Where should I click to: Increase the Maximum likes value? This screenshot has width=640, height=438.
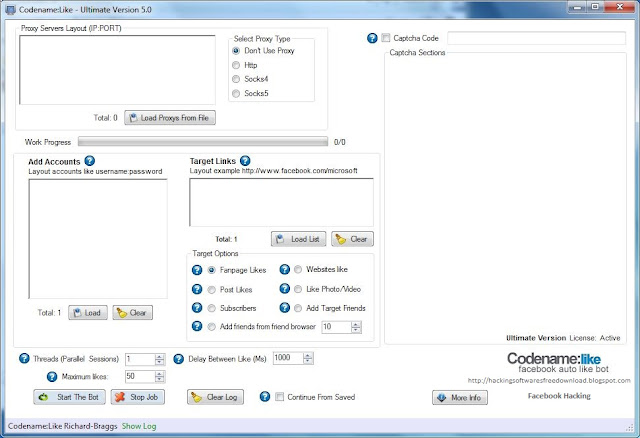pyautogui.click(x=160, y=374)
